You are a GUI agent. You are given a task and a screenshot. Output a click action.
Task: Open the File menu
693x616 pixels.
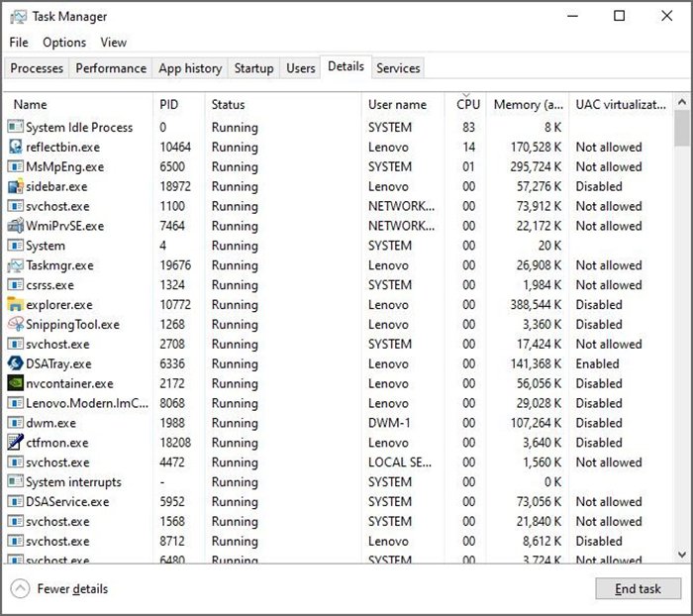[x=19, y=43]
